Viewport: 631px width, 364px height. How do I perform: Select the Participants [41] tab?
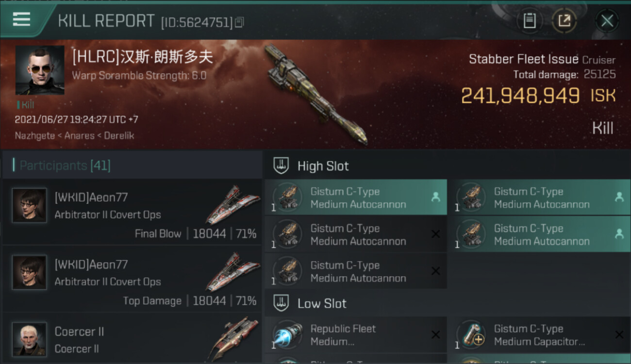click(65, 165)
